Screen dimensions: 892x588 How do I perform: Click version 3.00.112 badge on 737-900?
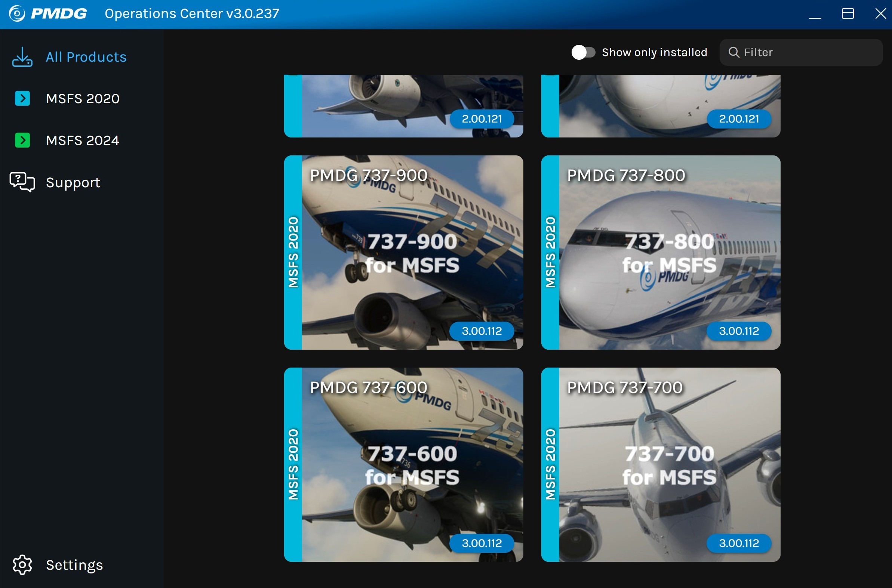(482, 331)
